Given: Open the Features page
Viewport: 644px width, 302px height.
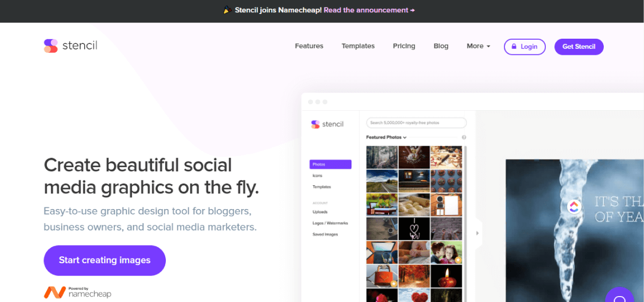Looking at the screenshot, I should click(x=309, y=46).
